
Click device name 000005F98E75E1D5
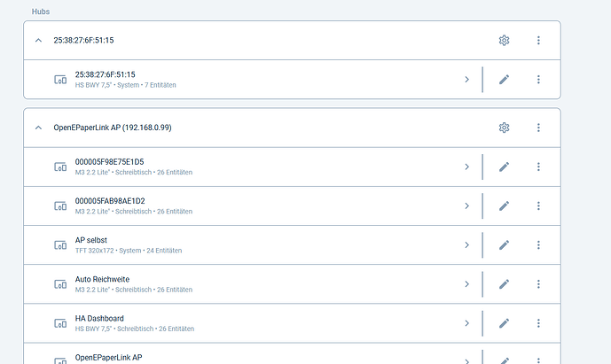tap(109, 161)
